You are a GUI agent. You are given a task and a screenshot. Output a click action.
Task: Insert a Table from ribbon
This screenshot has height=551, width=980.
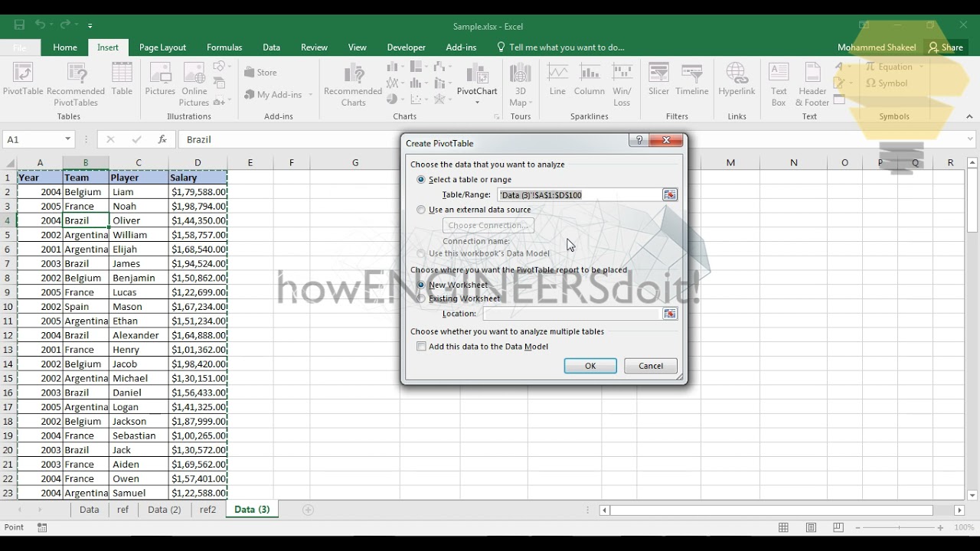tap(122, 79)
